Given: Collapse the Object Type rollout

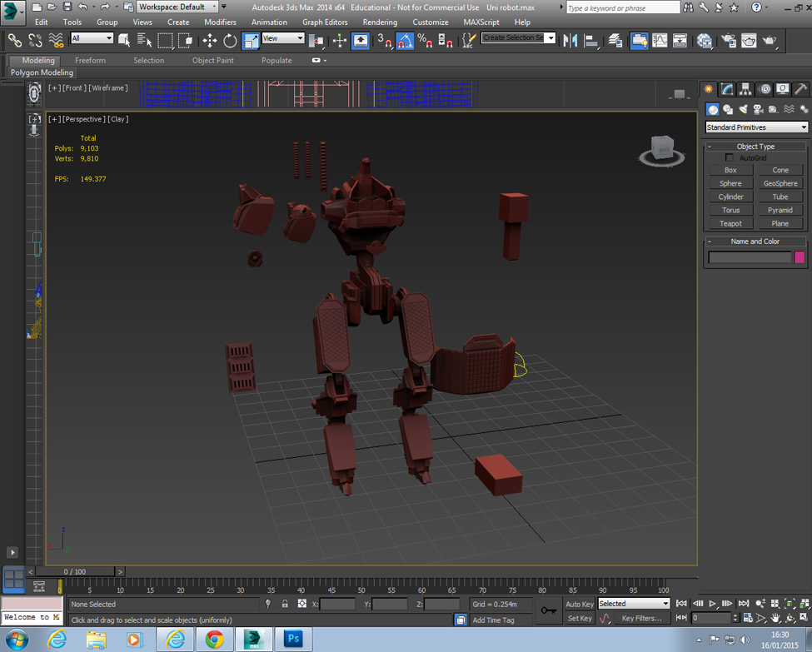Looking at the screenshot, I should pyautogui.click(x=755, y=147).
